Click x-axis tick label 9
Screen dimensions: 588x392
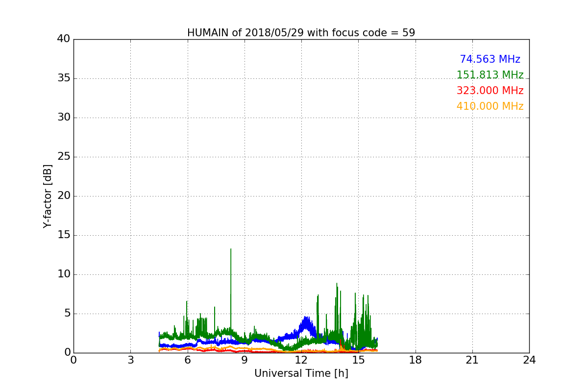pos(245,360)
